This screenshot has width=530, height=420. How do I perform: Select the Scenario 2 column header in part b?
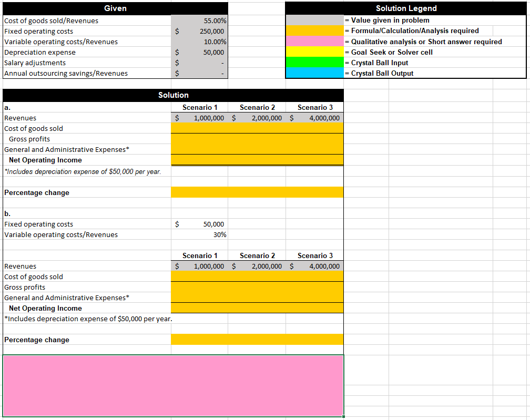tap(258, 255)
